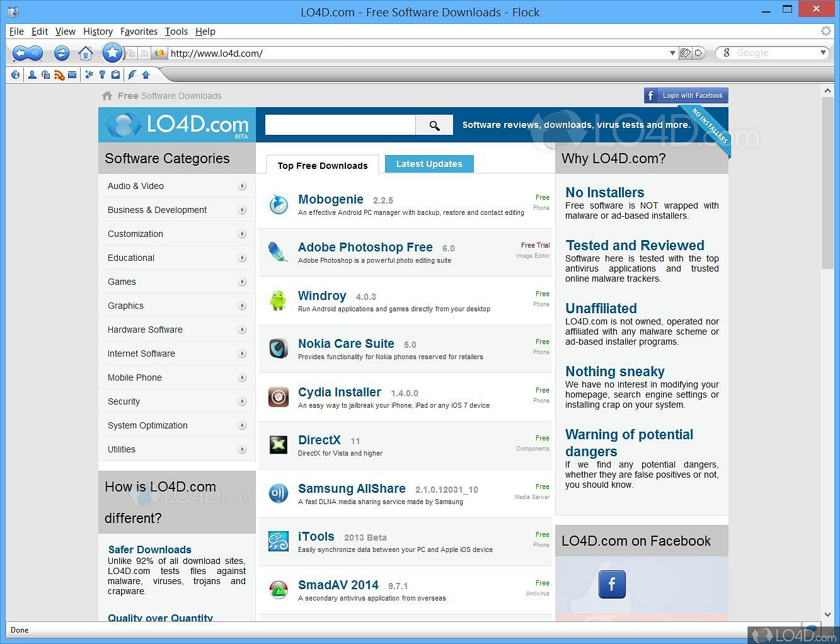Switch to the Latest Updates tab

point(429,164)
